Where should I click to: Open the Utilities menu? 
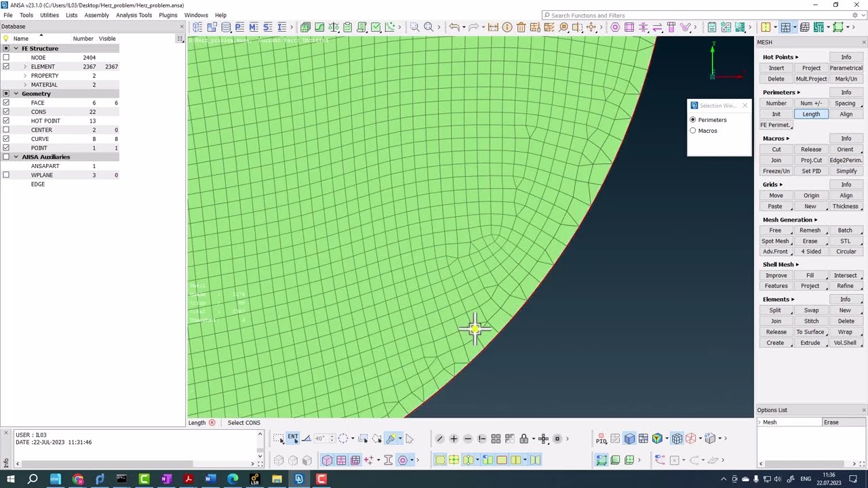[x=50, y=15]
